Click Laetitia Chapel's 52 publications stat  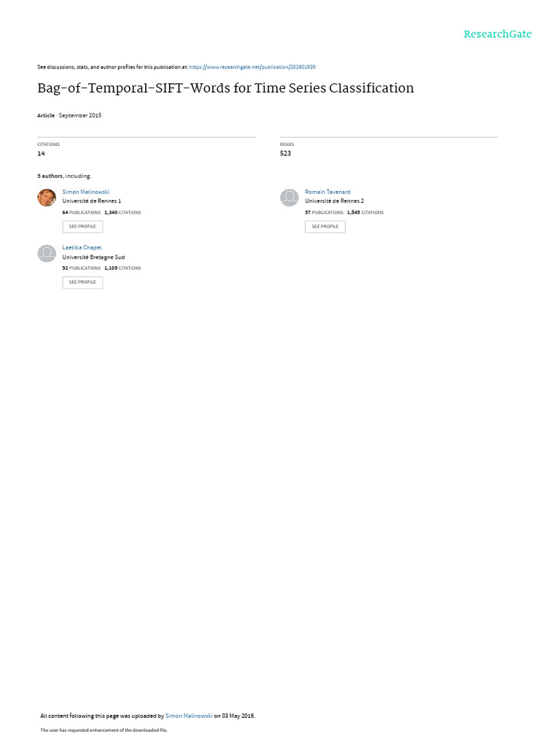(82, 268)
